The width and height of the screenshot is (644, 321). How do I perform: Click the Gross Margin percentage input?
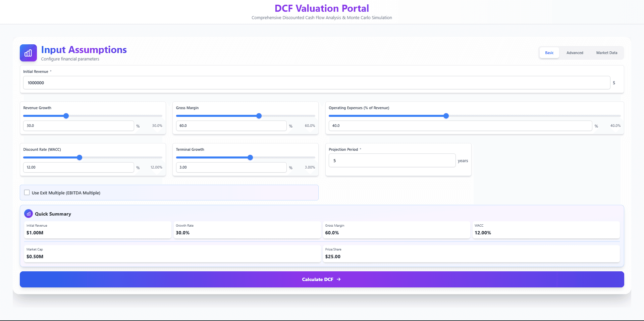(x=231, y=126)
